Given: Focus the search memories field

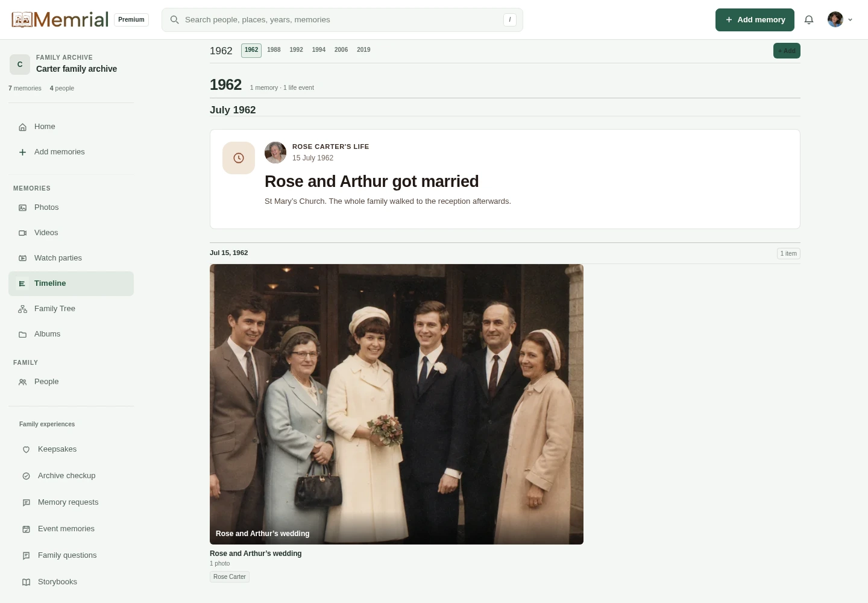Looking at the screenshot, I should pos(342,20).
